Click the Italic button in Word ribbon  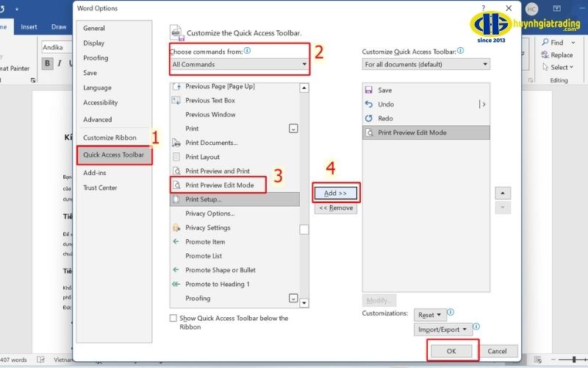[60, 63]
